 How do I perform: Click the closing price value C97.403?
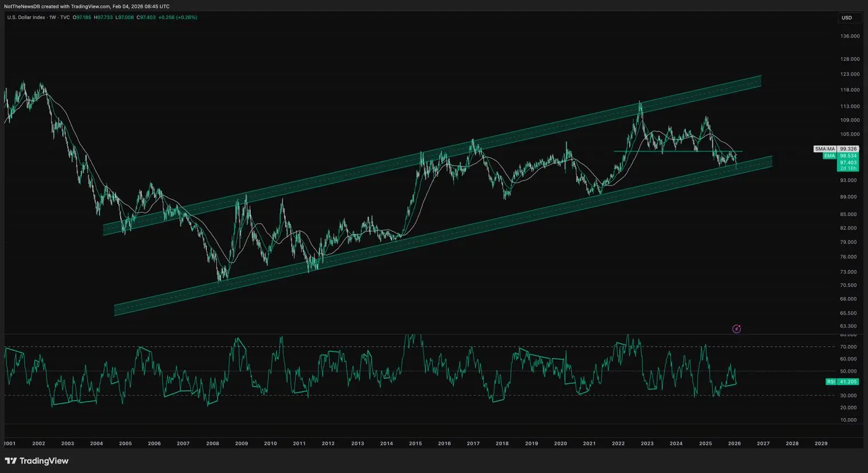[146, 18]
